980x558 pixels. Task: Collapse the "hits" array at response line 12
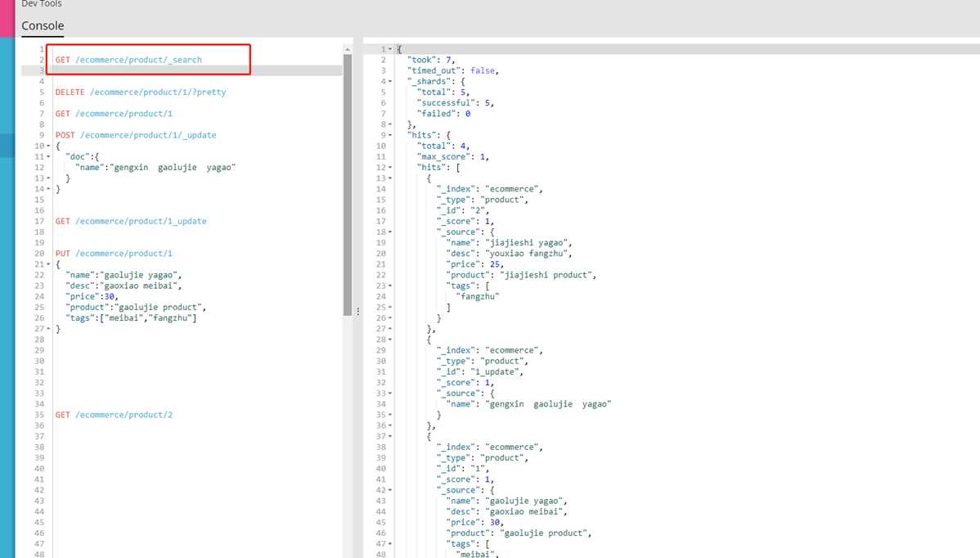(x=391, y=168)
